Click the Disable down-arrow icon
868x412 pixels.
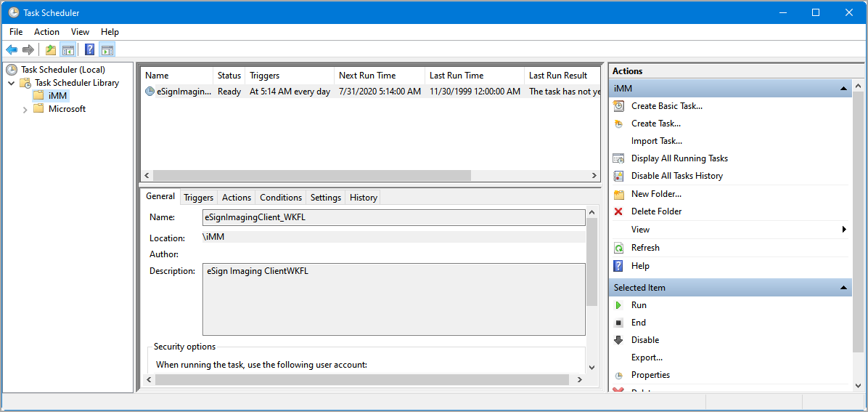(x=619, y=340)
